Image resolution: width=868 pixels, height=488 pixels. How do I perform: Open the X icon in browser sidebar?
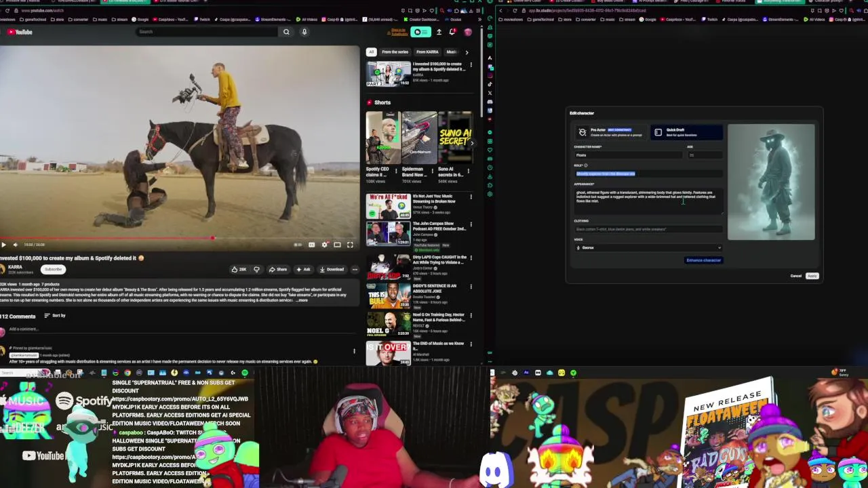pos(490,93)
